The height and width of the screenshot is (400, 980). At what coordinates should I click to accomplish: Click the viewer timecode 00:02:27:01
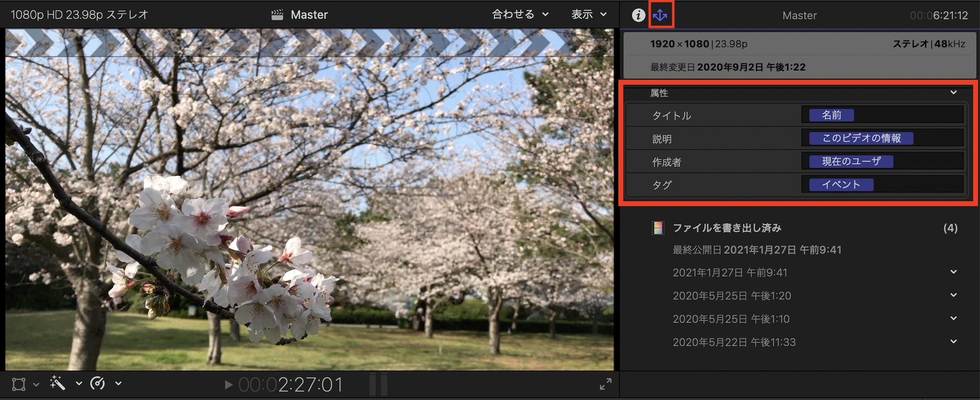pyautogui.click(x=291, y=385)
